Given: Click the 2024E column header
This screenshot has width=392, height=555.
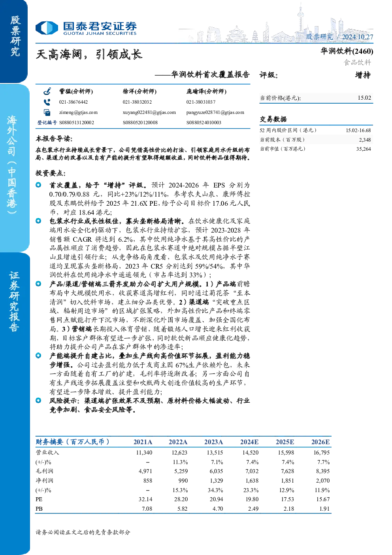Looking at the screenshot, I should [x=249, y=442].
